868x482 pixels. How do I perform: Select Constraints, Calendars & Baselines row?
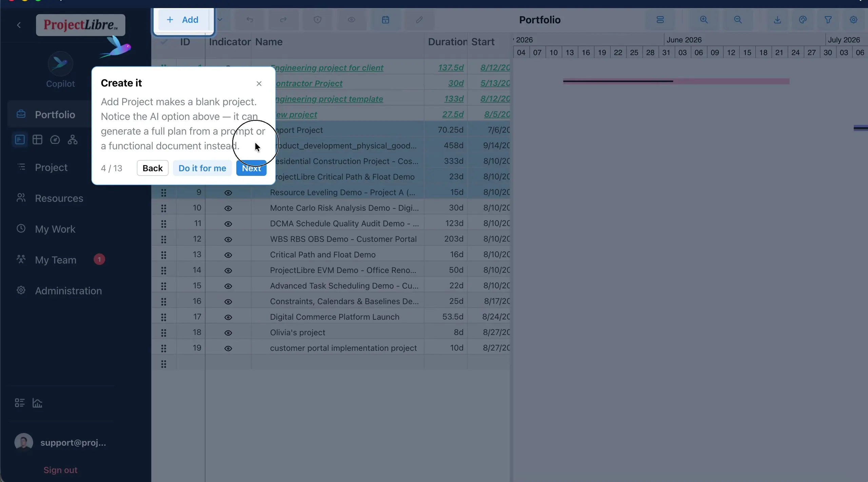[x=331, y=301]
